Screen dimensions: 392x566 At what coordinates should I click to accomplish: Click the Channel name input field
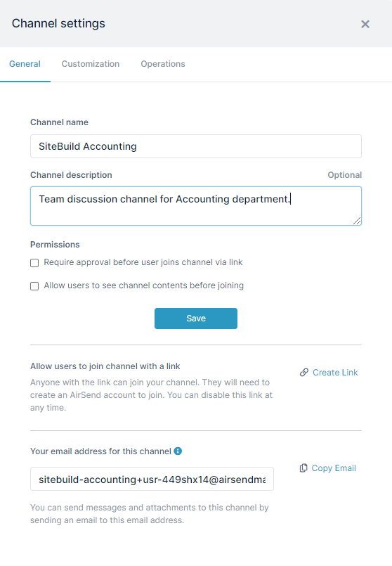196,146
